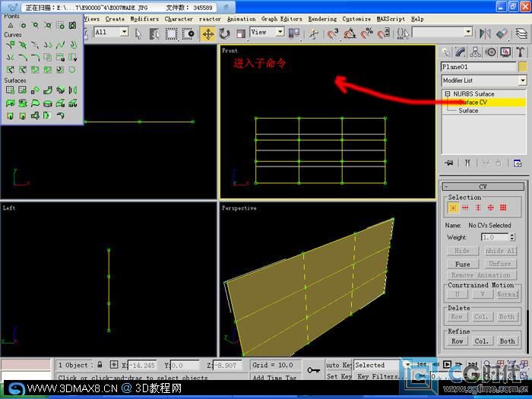
Task: Open the rectangular selection region flyout
Action: pyautogui.click(x=171, y=33)
